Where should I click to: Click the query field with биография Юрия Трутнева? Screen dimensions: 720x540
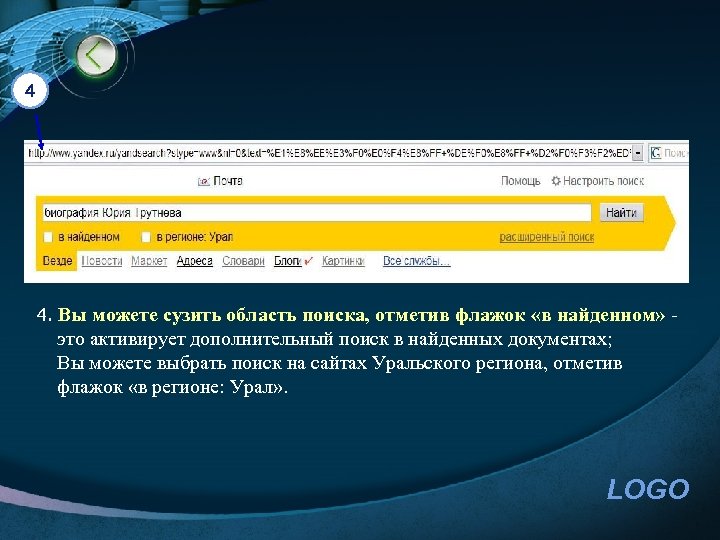click(x=317, y=213)
